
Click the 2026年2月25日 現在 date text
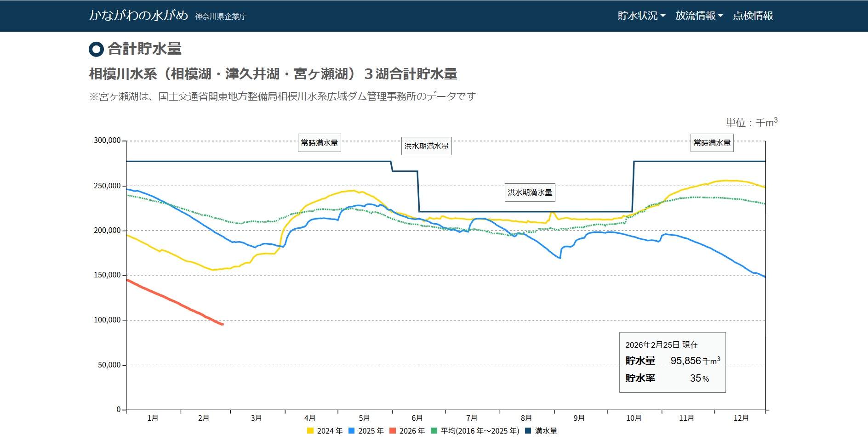(661, 345)
